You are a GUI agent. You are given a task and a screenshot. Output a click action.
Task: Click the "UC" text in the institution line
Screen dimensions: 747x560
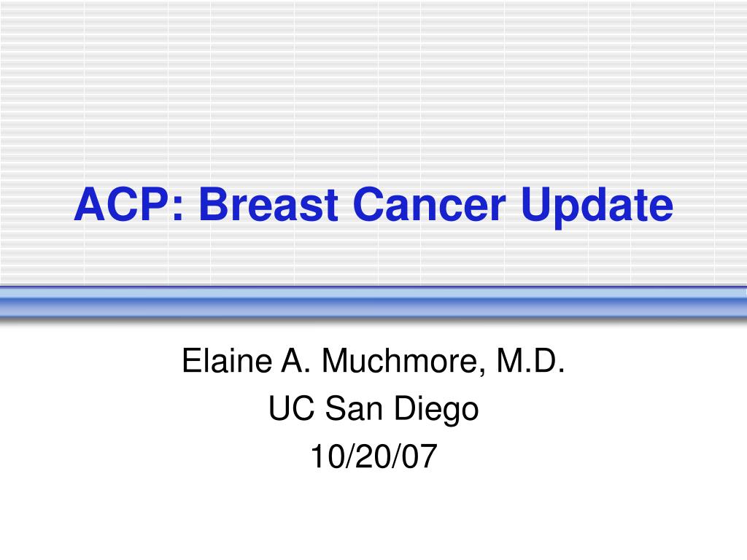pos(292,408)
